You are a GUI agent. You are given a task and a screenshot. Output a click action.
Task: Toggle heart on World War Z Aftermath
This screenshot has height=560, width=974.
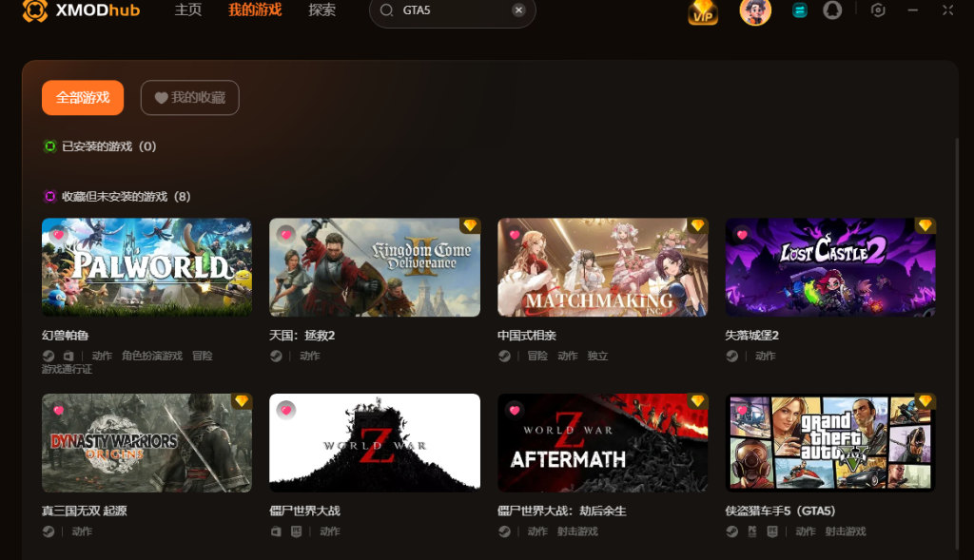click(515, 410)
